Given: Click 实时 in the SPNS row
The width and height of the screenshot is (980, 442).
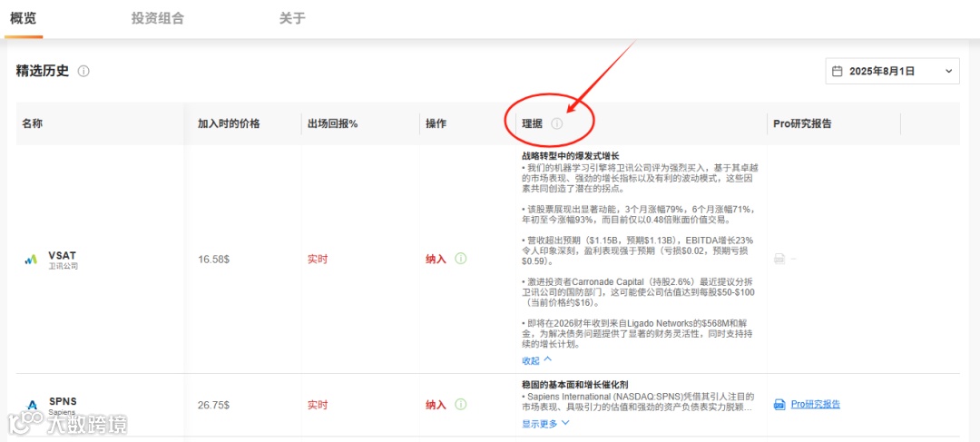Looking at the screenshot, I should (318, 405).
